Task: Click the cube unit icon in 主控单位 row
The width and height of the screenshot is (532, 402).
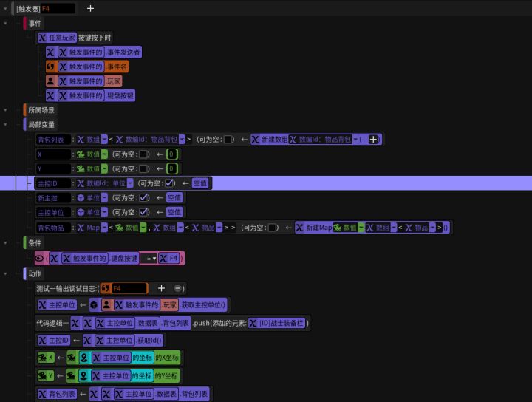Action: [x=81, y=212]
